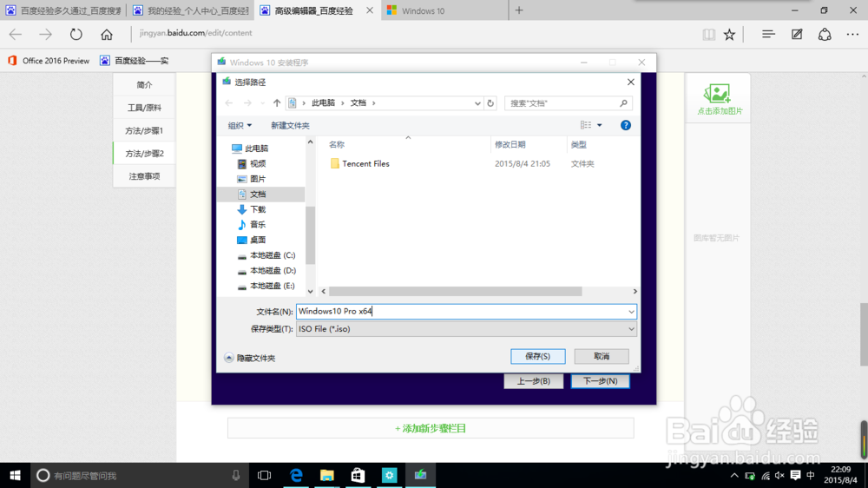Make a web note in Edge
Viewport: 868px width, 488px height.
797,35
